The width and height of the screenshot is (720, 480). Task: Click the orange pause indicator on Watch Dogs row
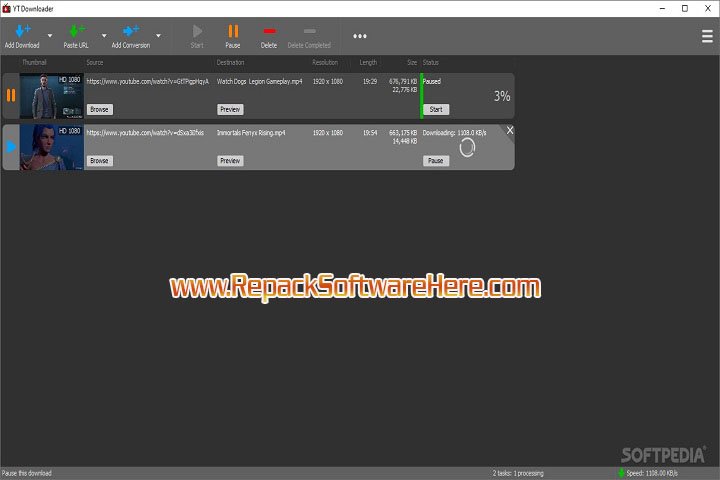point(11,96)
